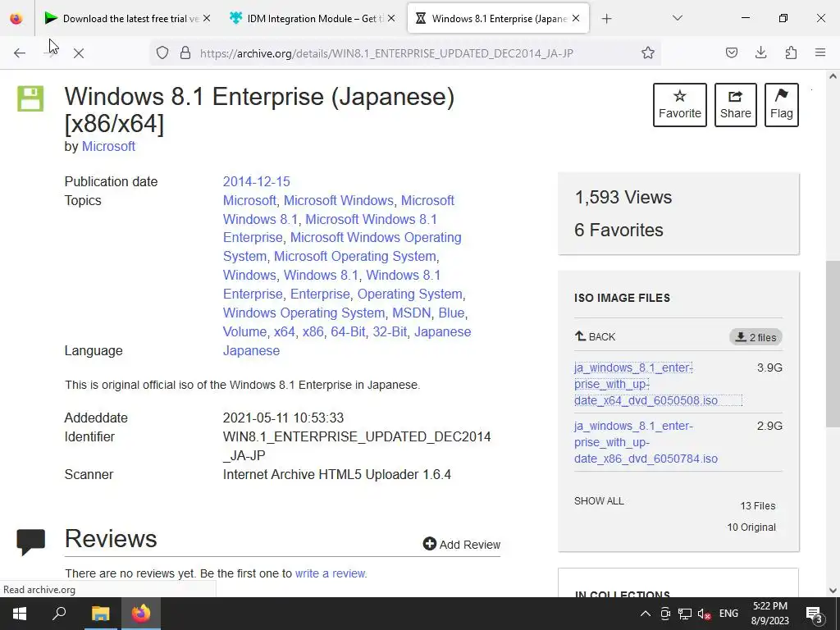Viewport: 840px width, 630px height.
Task: Click the Reviews speech bubble icon
Action: [x=31, y=541]
